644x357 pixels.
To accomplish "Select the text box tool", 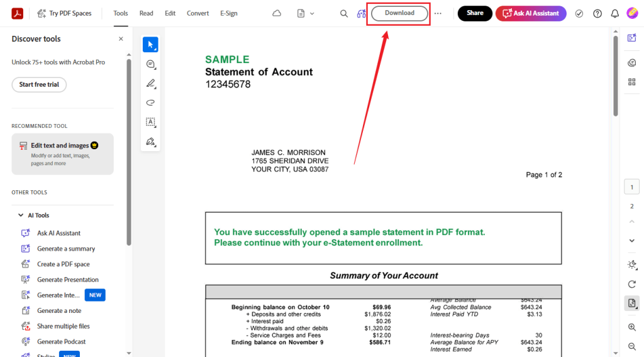I will pyautogui.click(x=150, y=122).
